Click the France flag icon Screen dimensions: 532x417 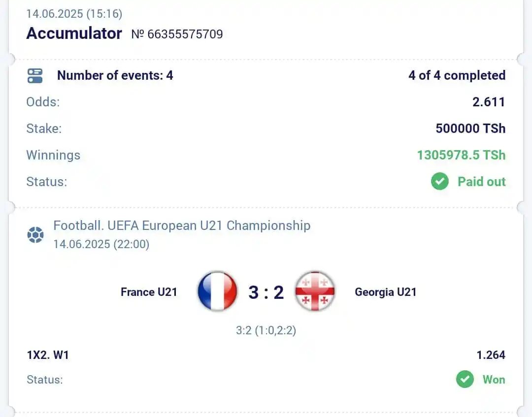[x=218, y=291]
